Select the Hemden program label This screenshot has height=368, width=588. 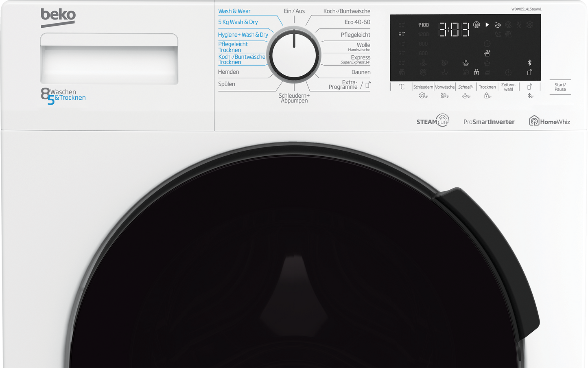click(228, 72)
